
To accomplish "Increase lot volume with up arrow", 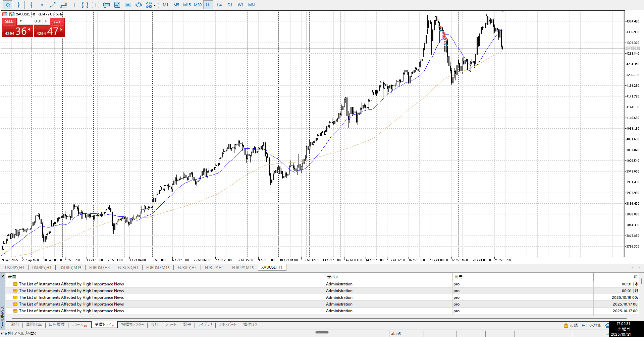I will coord(46,21).
